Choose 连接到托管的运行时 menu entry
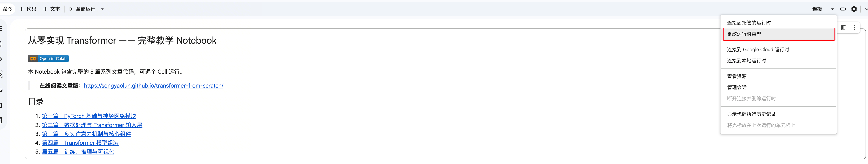The width and height of the screenshot is (868, 164). [749, 23]
